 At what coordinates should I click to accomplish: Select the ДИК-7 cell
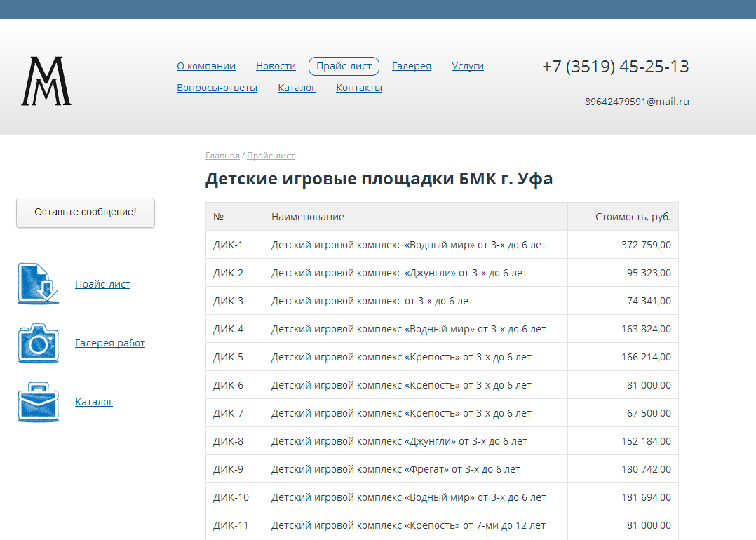pos(235,412)
